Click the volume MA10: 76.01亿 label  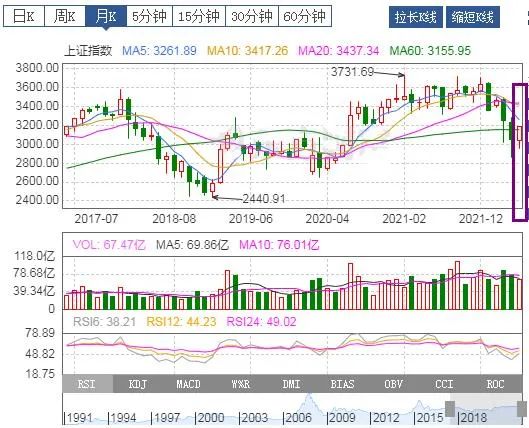tap(279, 245)
